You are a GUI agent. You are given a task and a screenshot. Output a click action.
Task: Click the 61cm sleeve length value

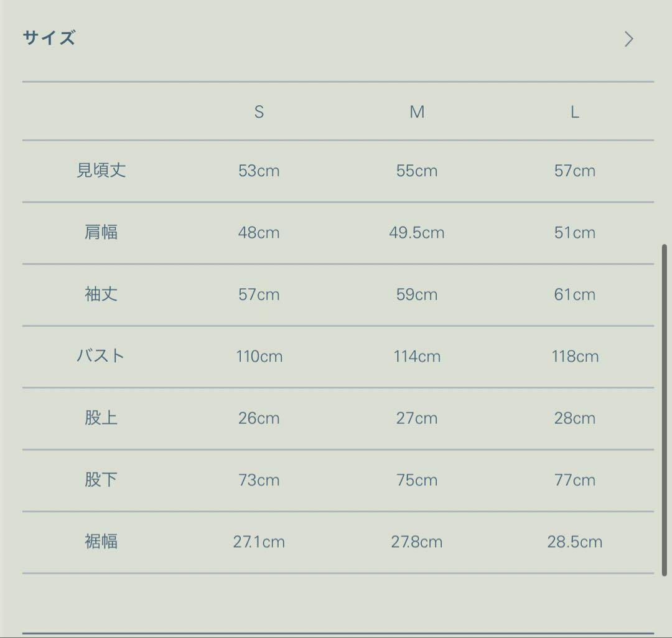click(574, 294)
